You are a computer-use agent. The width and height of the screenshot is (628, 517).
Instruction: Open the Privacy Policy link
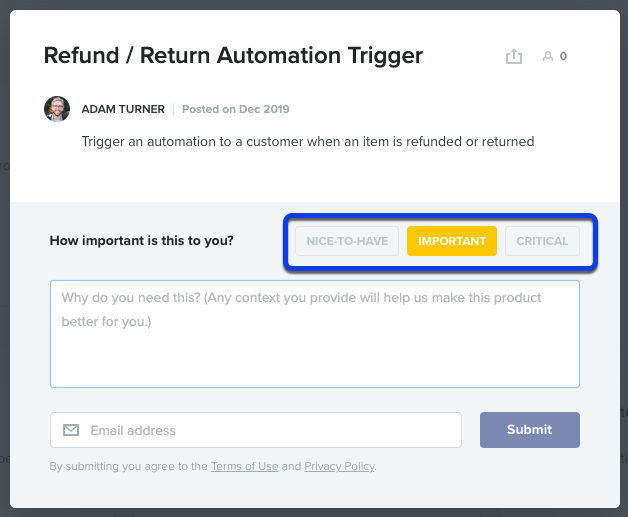340,466
